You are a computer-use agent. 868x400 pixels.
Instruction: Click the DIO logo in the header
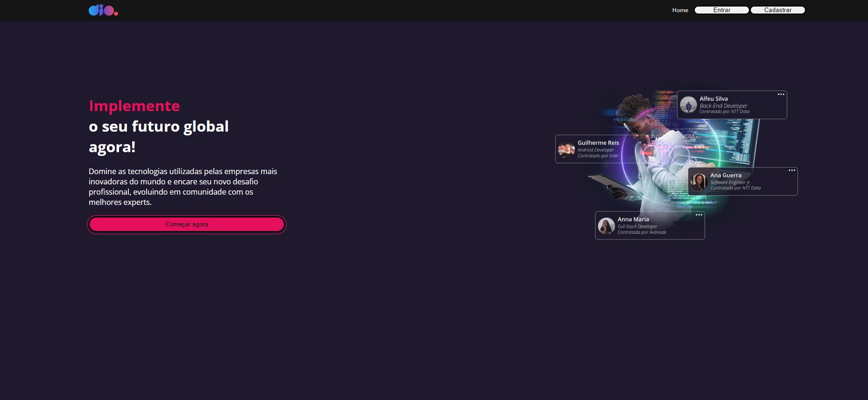coord(103,10)
